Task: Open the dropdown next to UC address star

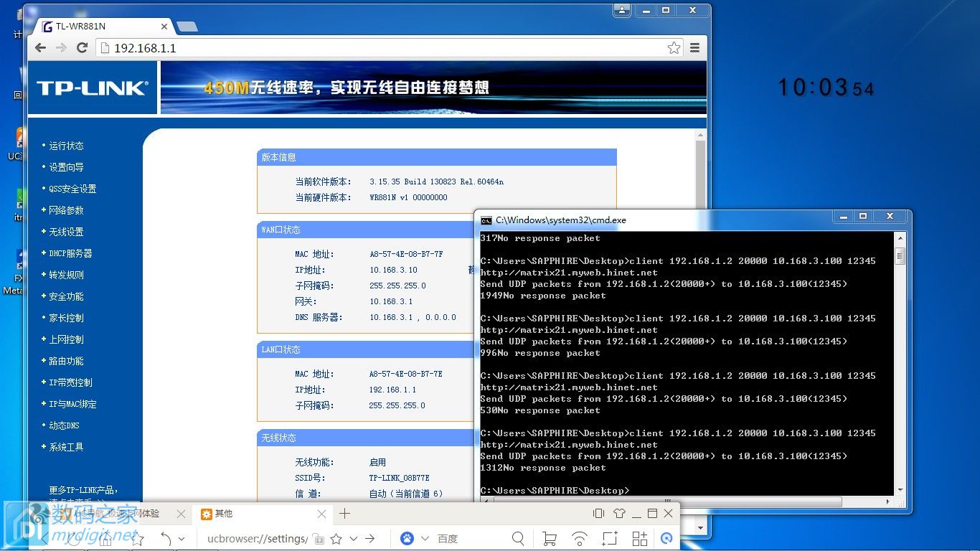Action: click(x=353, y=539)
